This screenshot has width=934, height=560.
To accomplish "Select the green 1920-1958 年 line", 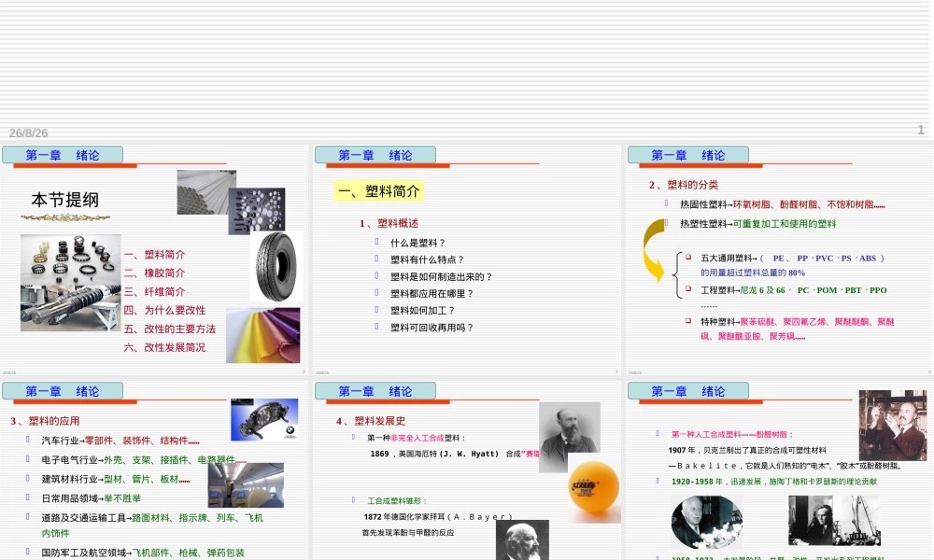I will 774,482.
